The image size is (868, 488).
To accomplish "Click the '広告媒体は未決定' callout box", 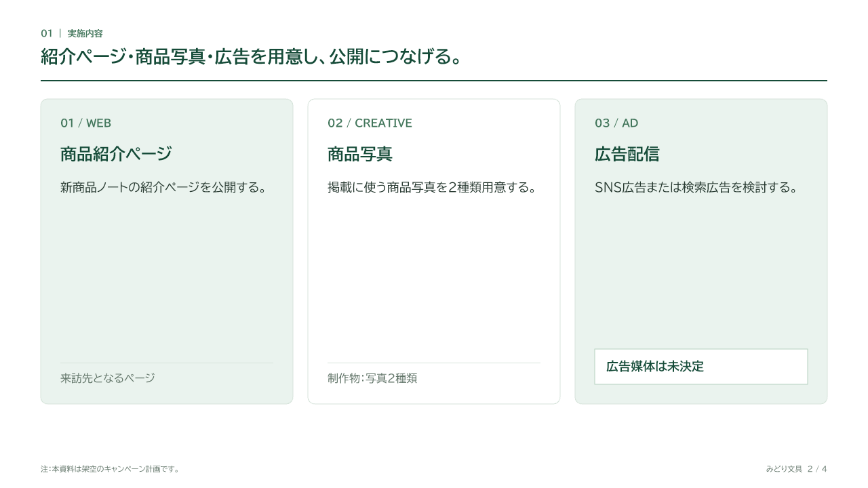I will (701, 367).
